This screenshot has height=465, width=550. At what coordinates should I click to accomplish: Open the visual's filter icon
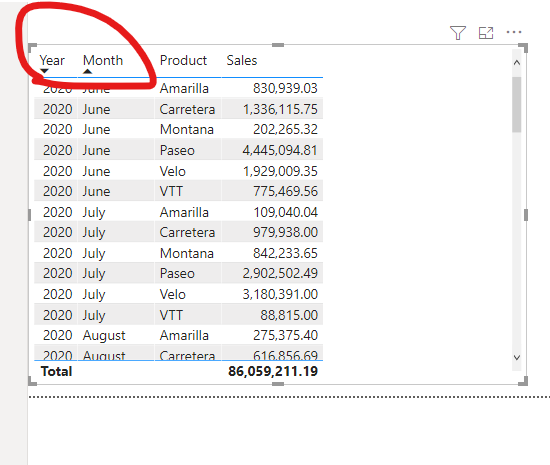(458, 33)
